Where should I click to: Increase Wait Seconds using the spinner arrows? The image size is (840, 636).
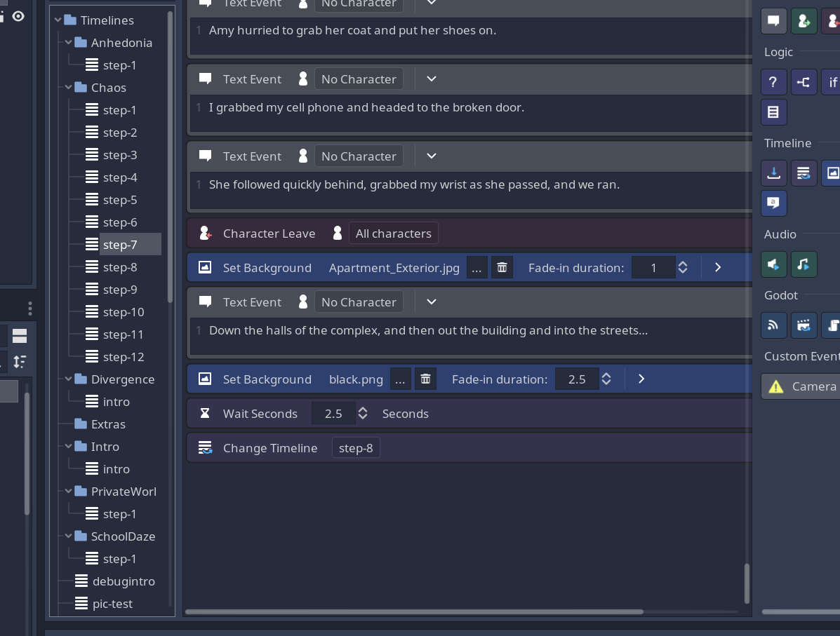363,410
